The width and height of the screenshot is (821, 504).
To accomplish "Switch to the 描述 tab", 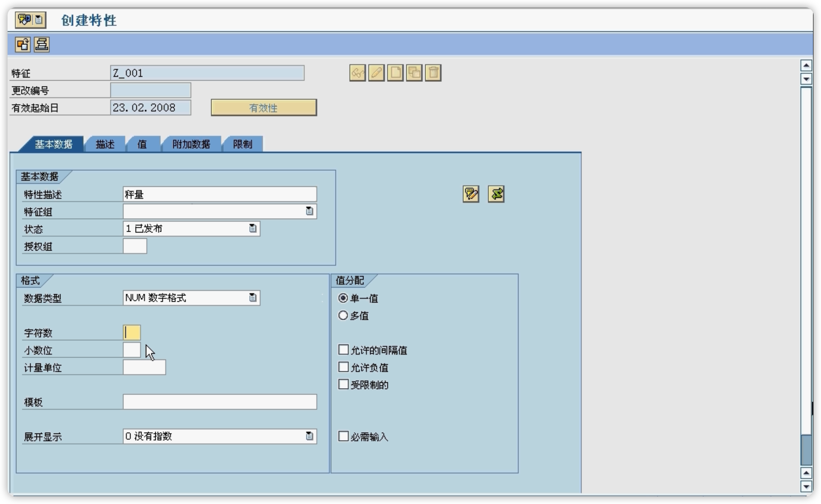I will pyautogui.click(x=105, y=144).
